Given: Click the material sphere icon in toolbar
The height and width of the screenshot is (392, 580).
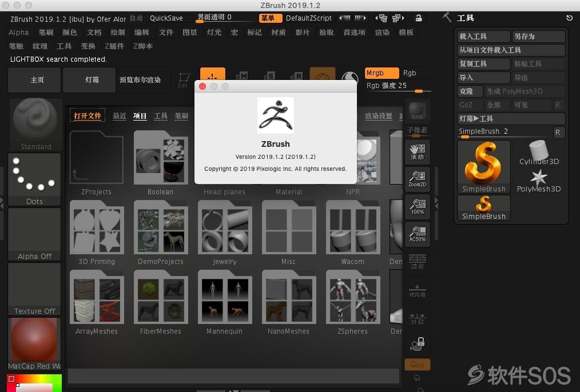Looking at the screenshot, I should click(349, 77).
